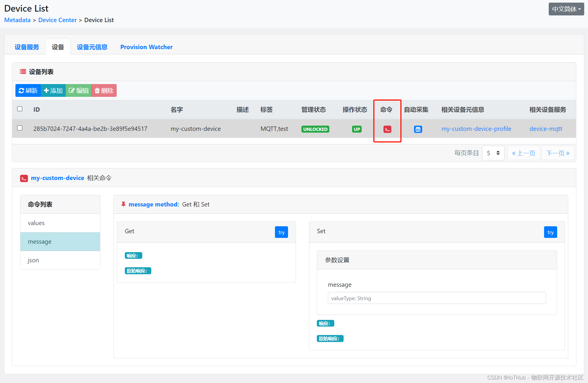Select the 设备 tab
The width and height of the screenshot is (588, 383).
pos(58,47)
